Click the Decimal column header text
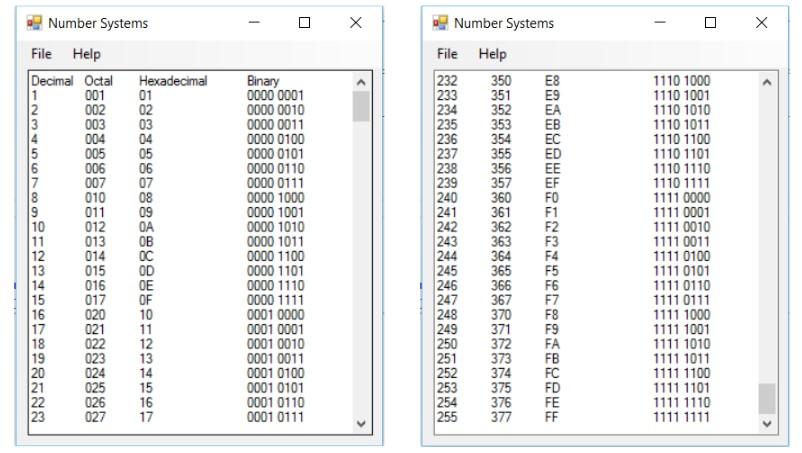Image resolution: width=802 pixels, height=453 pixels. coord(52,81)
